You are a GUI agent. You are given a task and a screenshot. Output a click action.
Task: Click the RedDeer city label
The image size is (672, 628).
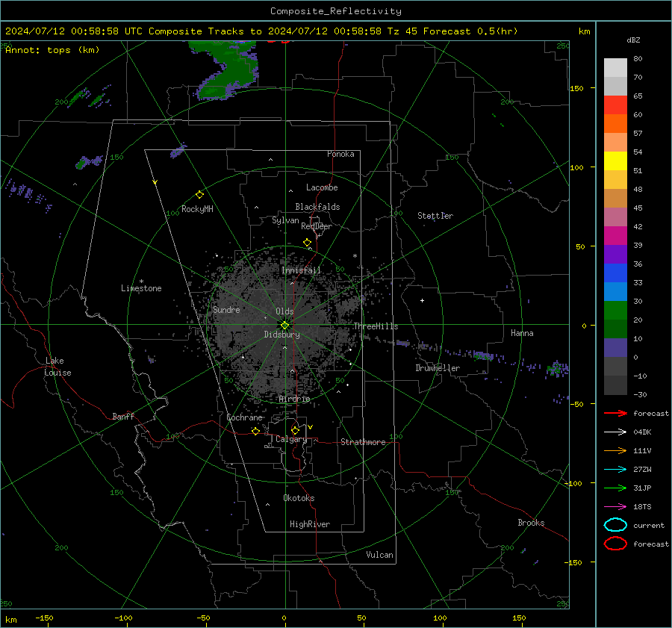point(317,226)
